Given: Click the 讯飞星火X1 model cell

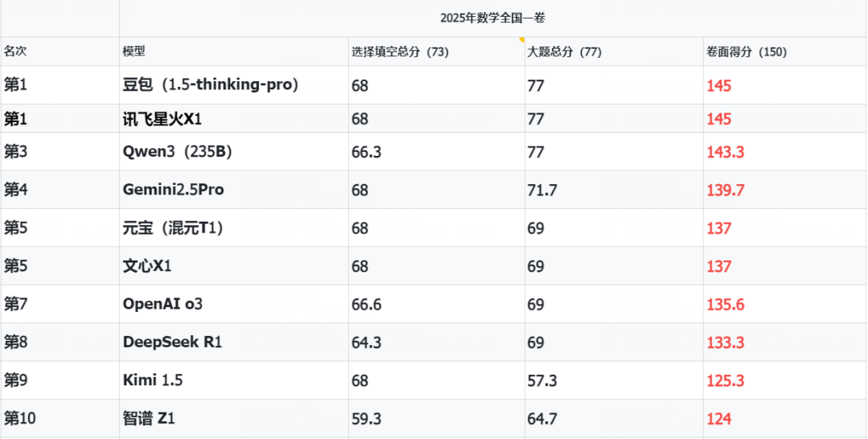Looking at the screenshot, I should click(234, 118).
